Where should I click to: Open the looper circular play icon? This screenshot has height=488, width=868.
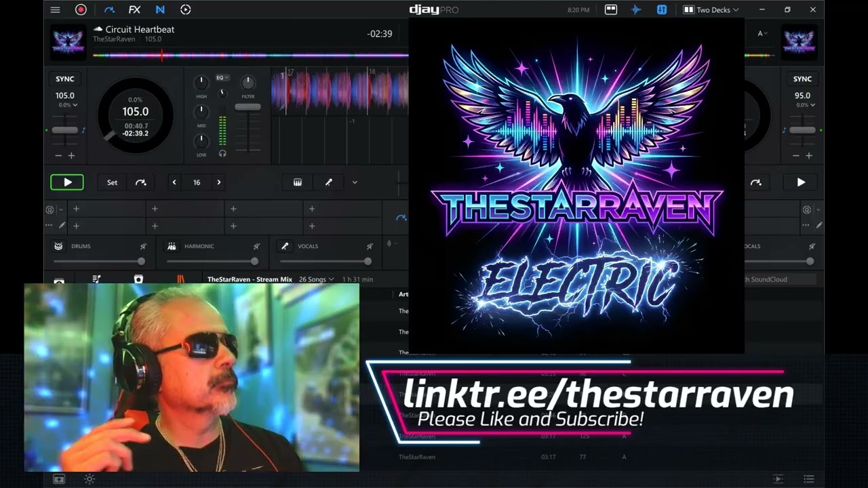[x=185, y=9]
